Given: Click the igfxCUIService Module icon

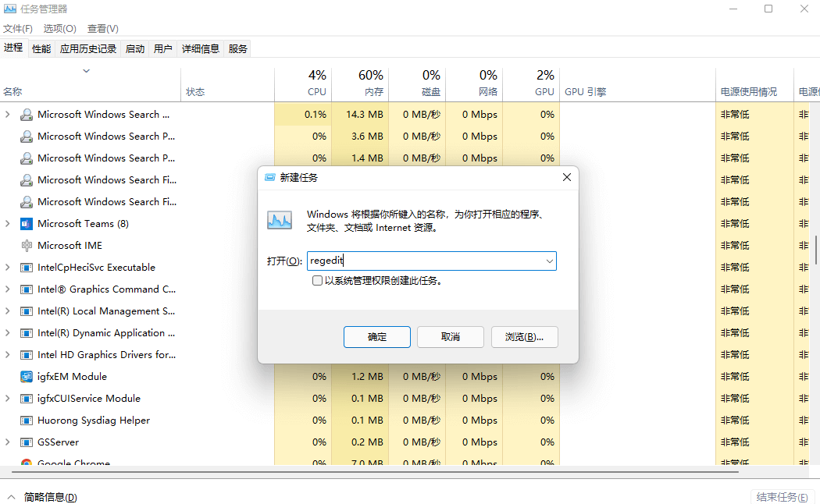Looking at the screenshot, I should pyautogui.click(x=26, y=398).
